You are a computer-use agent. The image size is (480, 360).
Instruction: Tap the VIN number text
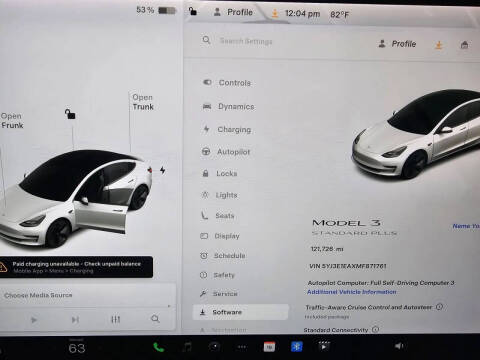click(x=348, y=266)
